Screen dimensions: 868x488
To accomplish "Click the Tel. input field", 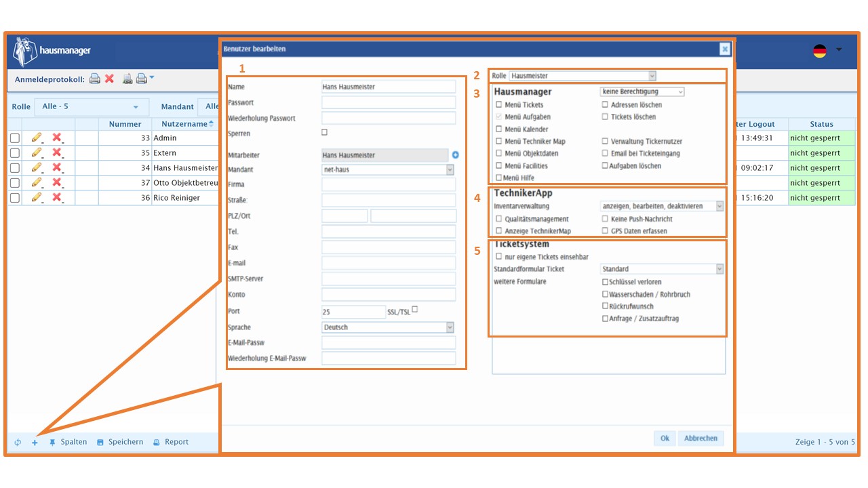I will [389, 232].
